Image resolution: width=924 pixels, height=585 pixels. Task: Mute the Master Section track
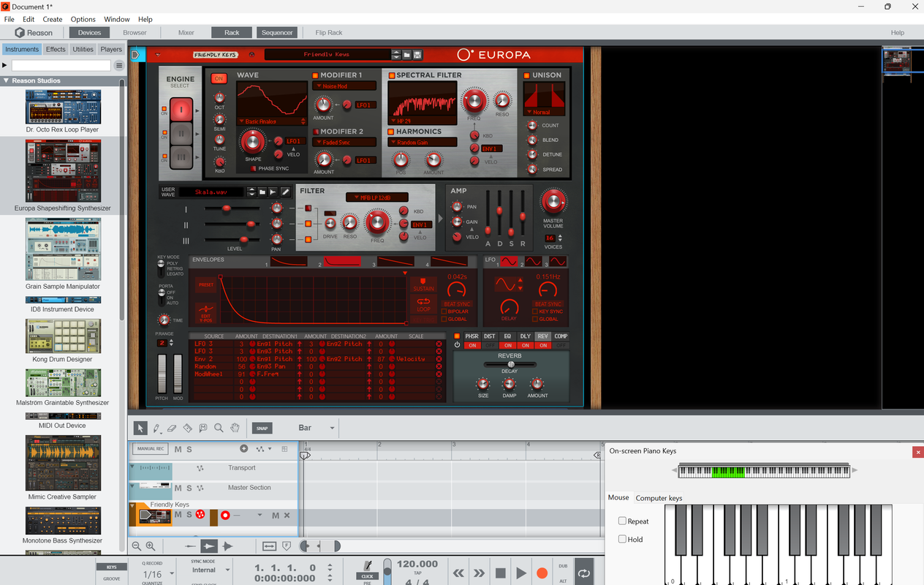tap(178, 488)
